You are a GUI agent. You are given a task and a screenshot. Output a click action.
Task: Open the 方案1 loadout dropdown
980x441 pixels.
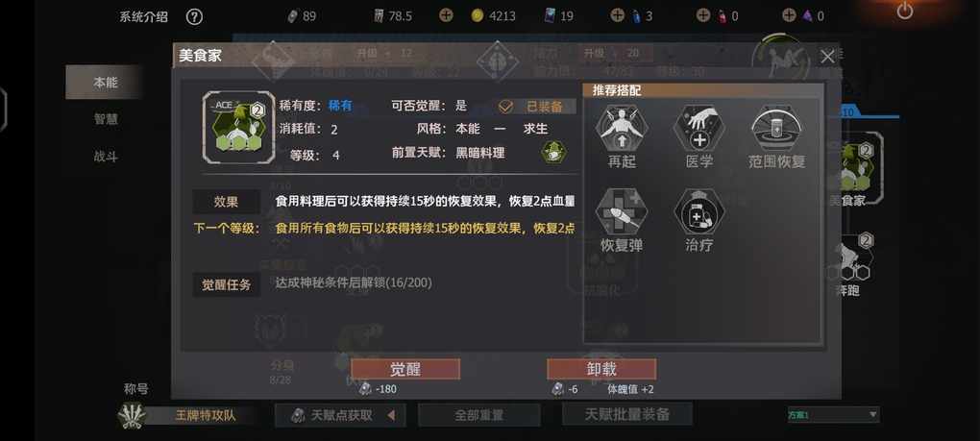coord(833,415)
